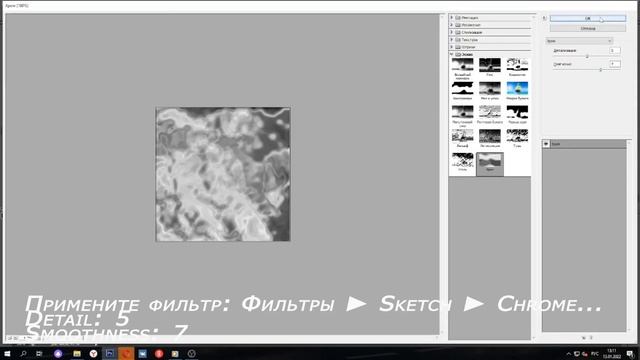Screen dimensions: 640x360
Task: Click the Детализация value field
Action: [x=615, y=50]
